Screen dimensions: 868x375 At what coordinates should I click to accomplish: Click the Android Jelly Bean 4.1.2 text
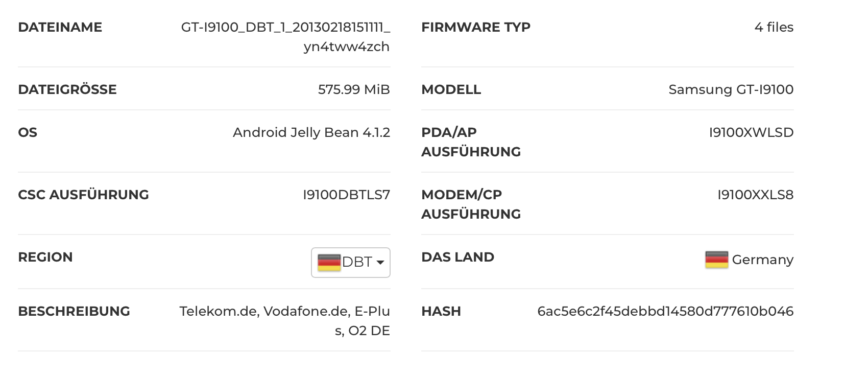[x=311, y=132]
